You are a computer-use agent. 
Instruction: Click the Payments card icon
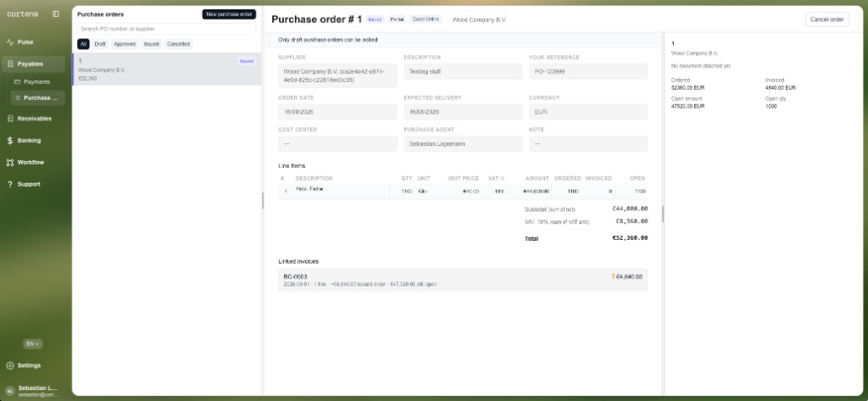[x=17, y=82]
